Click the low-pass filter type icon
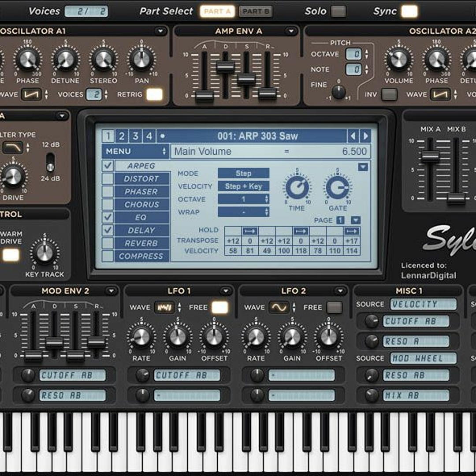 [x=13, y=148]
